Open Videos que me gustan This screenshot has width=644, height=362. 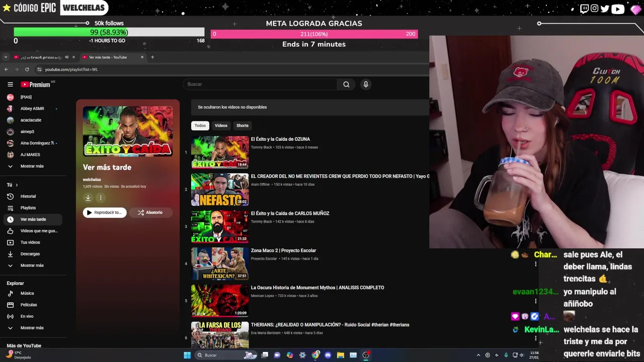[33, 231]
